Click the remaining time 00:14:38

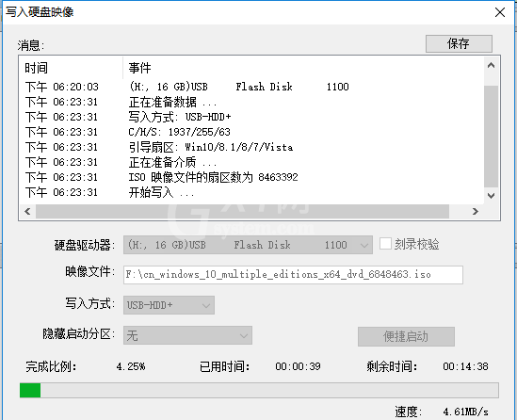pyautogui.click(x=465, y=366)
